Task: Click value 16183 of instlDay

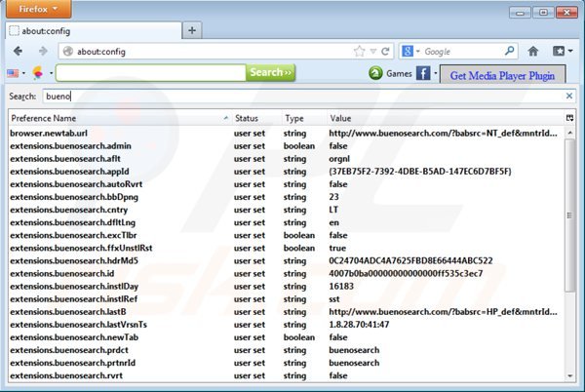Action: coord(341,287)
